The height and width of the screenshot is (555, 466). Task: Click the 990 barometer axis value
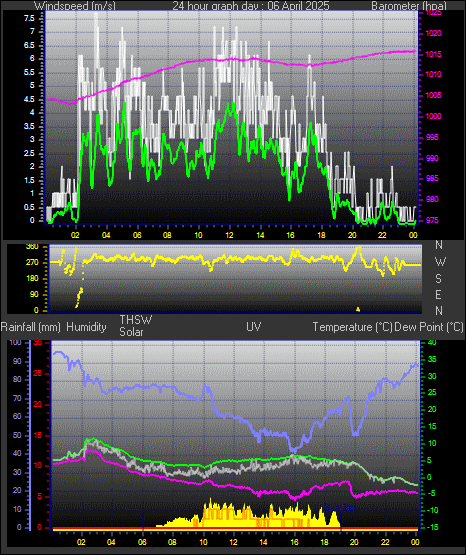[432, 158]
